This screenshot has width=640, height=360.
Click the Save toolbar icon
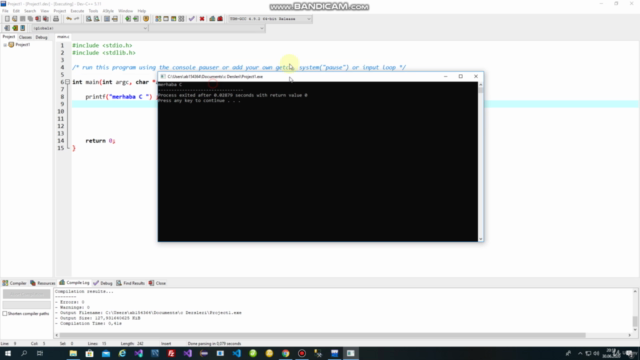pyautogui.click(x=22, y=19)
